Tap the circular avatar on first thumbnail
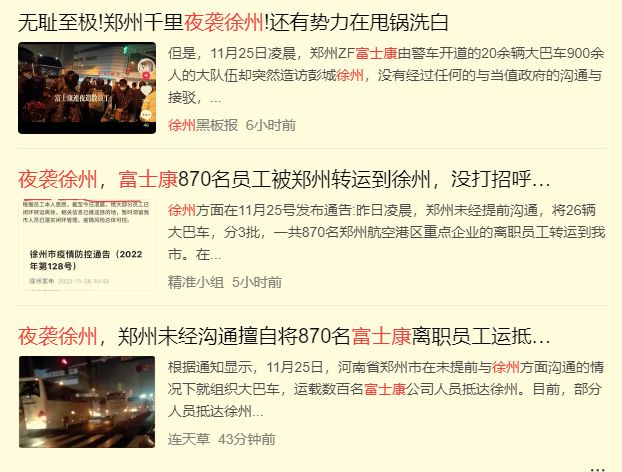 point(146,66)
